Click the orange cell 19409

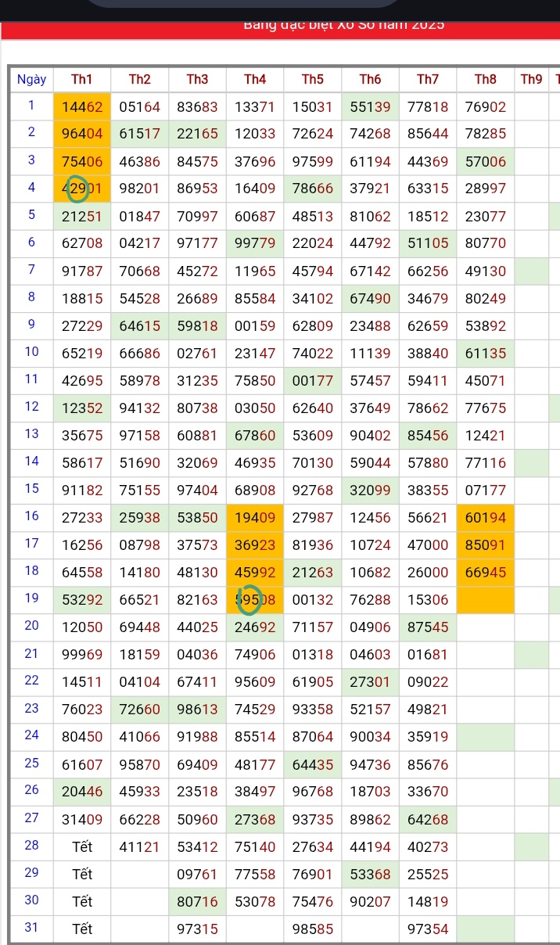(x=254, y=517)
